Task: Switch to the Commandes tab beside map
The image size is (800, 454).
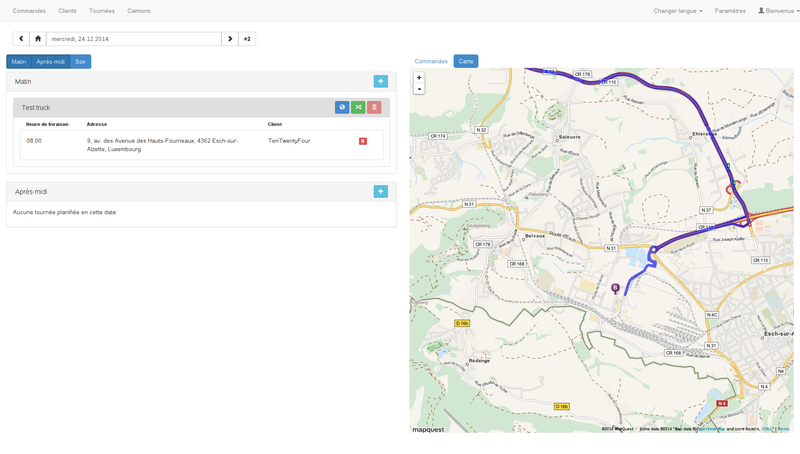Action: point(431,61)
